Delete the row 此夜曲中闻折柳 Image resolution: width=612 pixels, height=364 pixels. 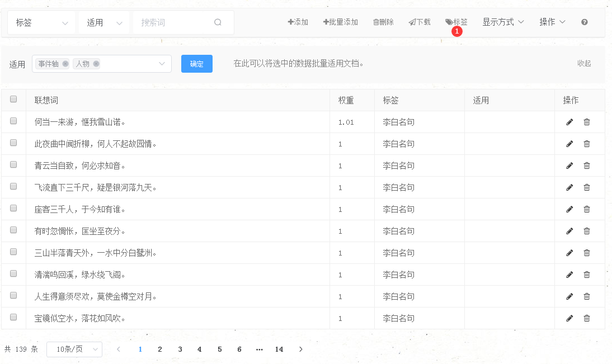pos(587,144)
